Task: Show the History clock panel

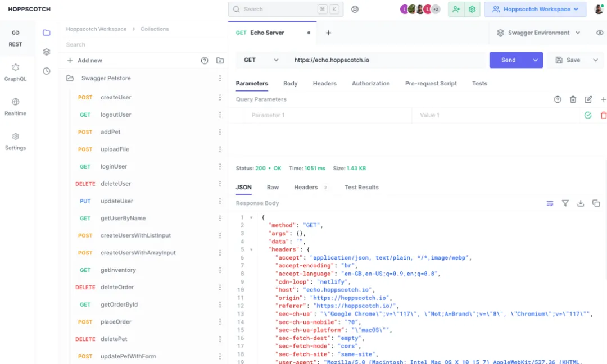Action: pyautogui.click(x=47, y=71)
